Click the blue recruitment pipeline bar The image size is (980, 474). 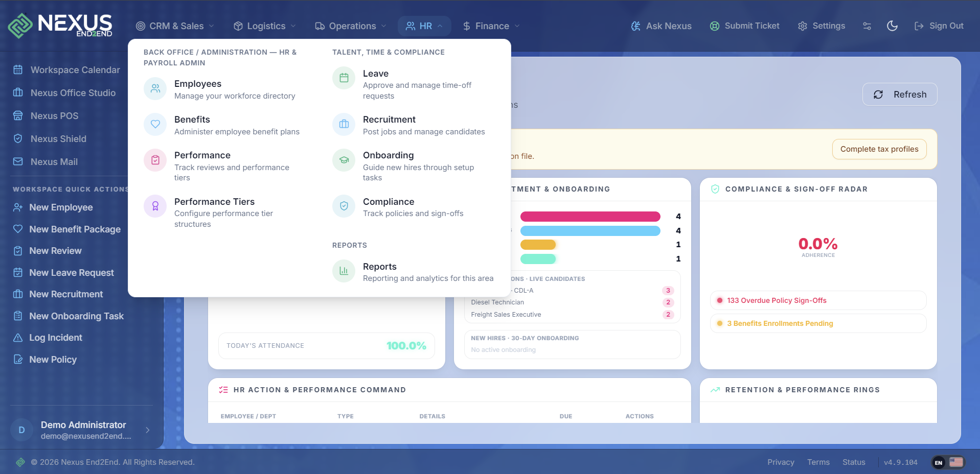coord(590,231)
